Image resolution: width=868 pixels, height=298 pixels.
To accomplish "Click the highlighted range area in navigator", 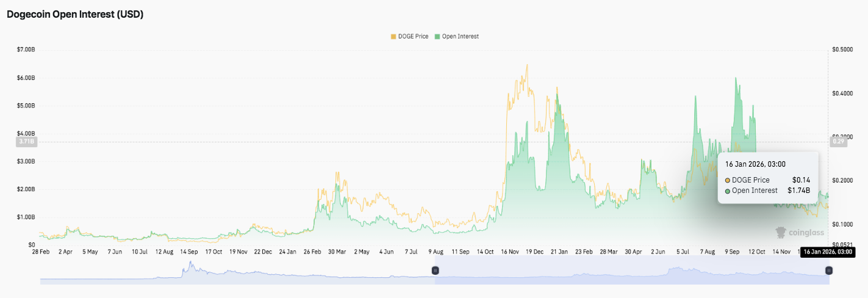I will tap(632, 270).
